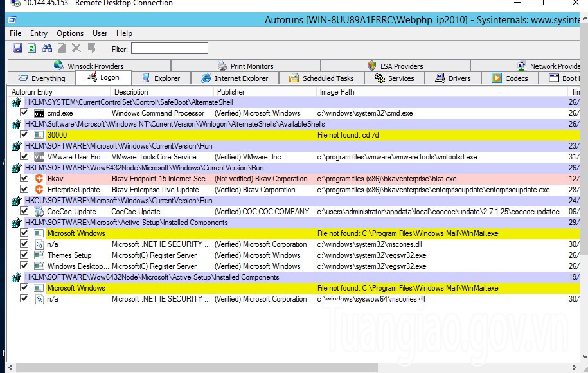The height and width of the screenshot is (373, 588).
Task: Select 'File not found: cd /d' text
Action: pos(348,135)
